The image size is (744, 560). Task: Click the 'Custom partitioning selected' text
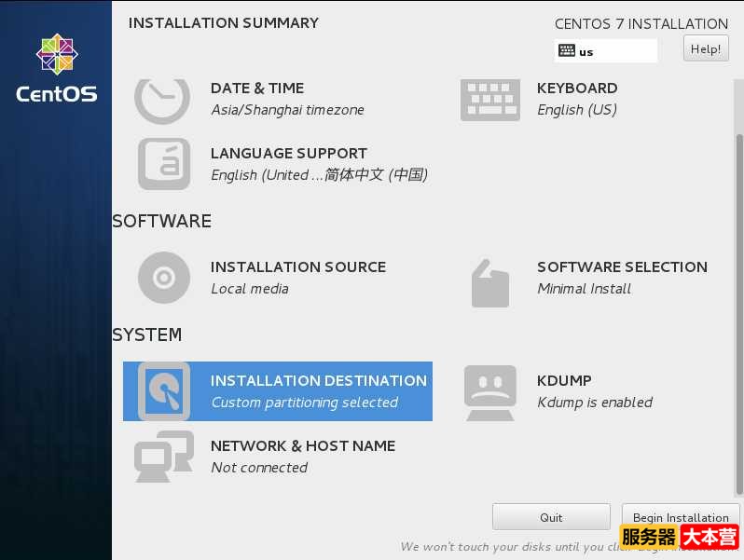point(305,403)
